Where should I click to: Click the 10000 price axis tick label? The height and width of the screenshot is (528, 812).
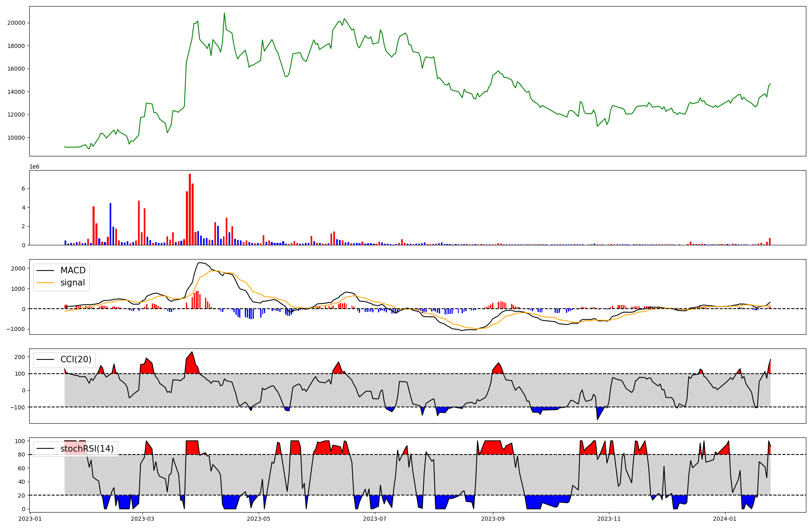coord(16,138)
